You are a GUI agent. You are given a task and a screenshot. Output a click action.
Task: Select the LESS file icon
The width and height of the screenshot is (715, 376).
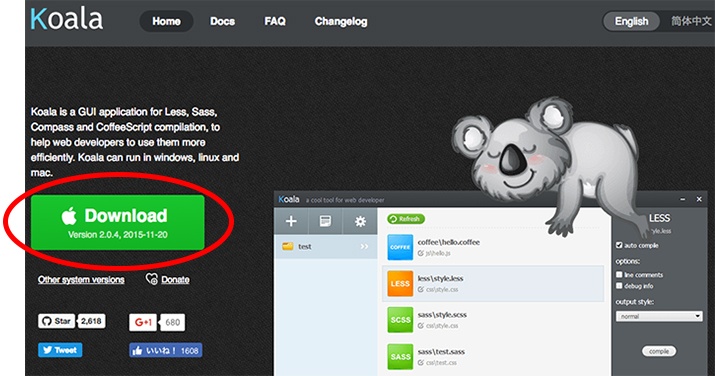(x=400, y=283)
